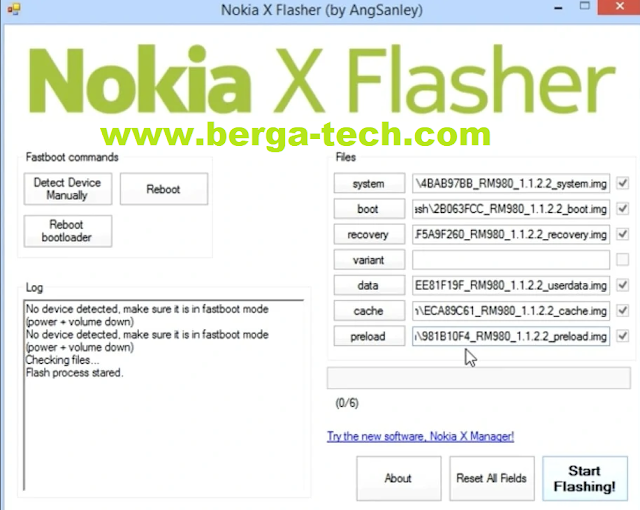Click the empty variant path field

tap(511, 260)
